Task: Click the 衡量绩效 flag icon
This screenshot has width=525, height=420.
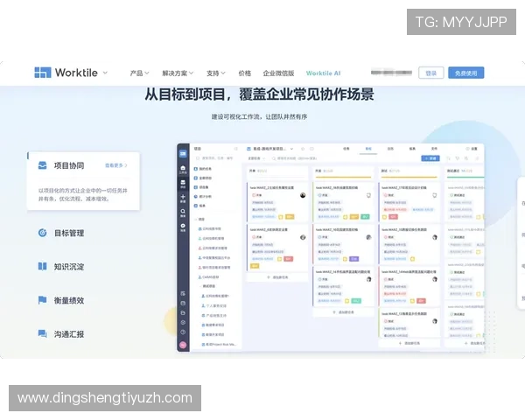Action: click(x=43, y=300)
